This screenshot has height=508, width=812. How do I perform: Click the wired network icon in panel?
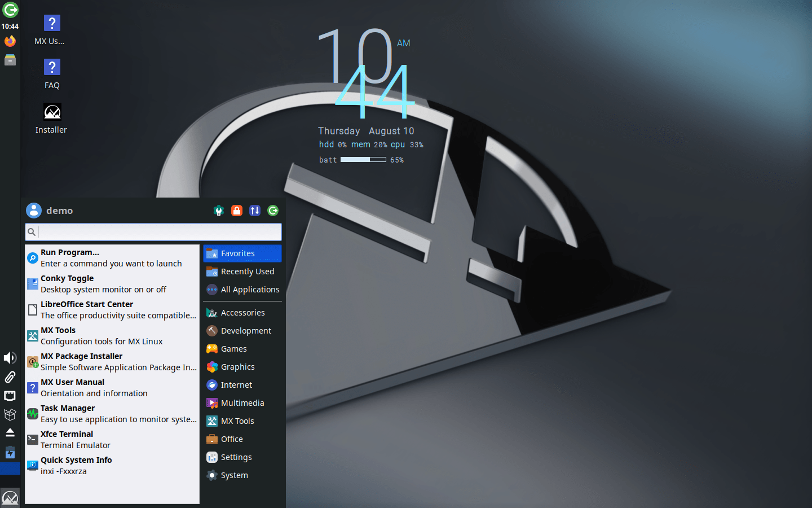[x=10, y=396]
